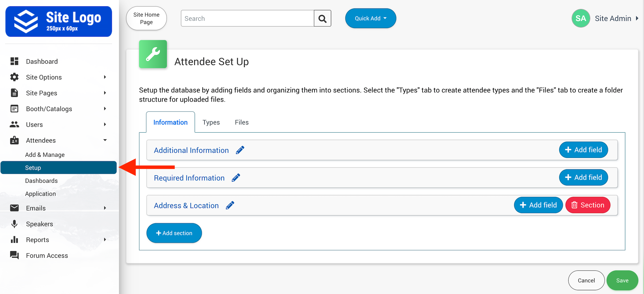Delete Address & Location with Section button

pos(587,205)
